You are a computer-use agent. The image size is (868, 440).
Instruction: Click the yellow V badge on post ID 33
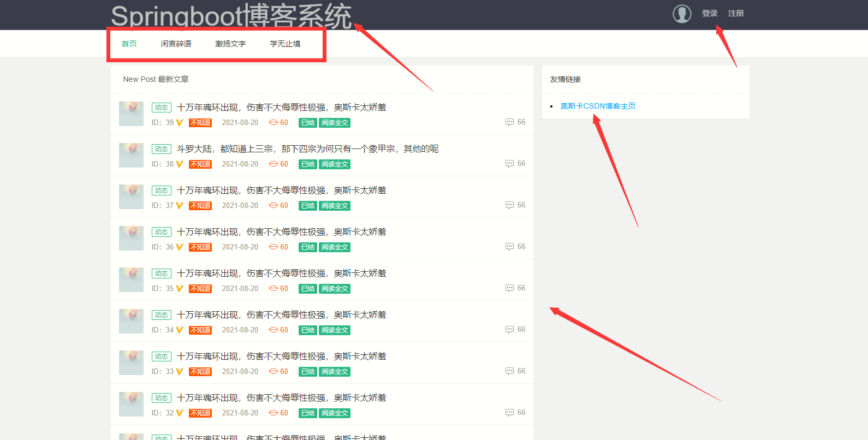coord(180,372)
